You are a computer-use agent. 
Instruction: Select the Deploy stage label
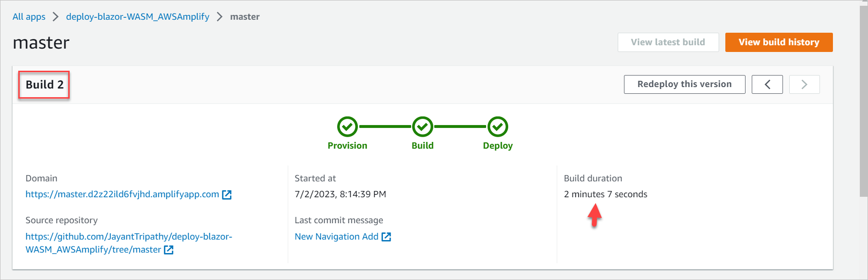[x=498, y=146]
